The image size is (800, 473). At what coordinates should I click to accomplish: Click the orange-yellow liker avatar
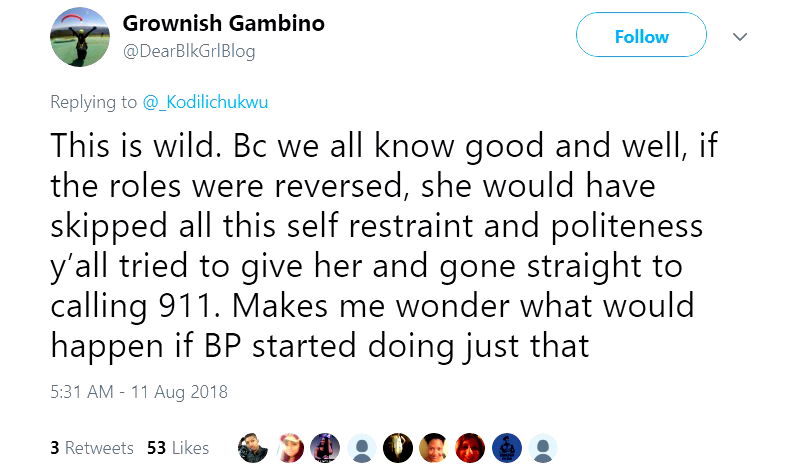point(433,448)
